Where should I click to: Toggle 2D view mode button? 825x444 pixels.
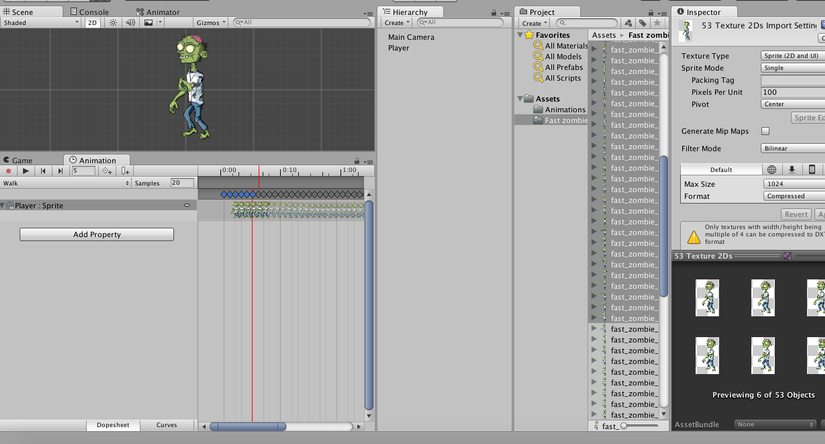tap(92, 23)
